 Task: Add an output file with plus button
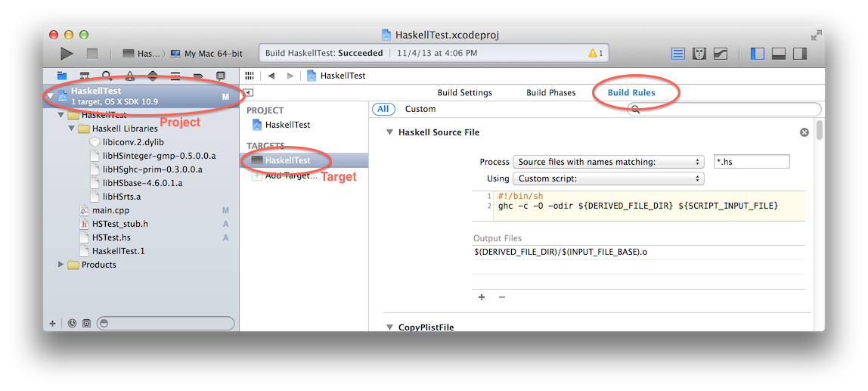(482, 297)
